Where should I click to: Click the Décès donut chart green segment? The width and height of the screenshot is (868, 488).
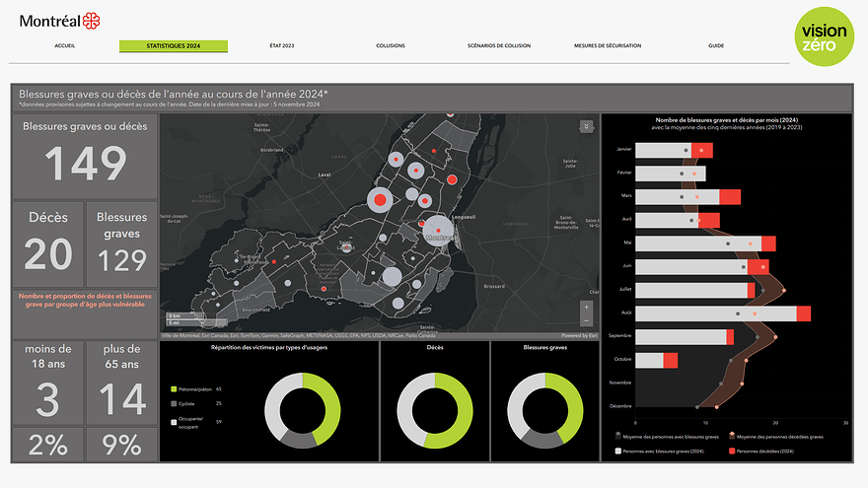[x=464, y=412]
